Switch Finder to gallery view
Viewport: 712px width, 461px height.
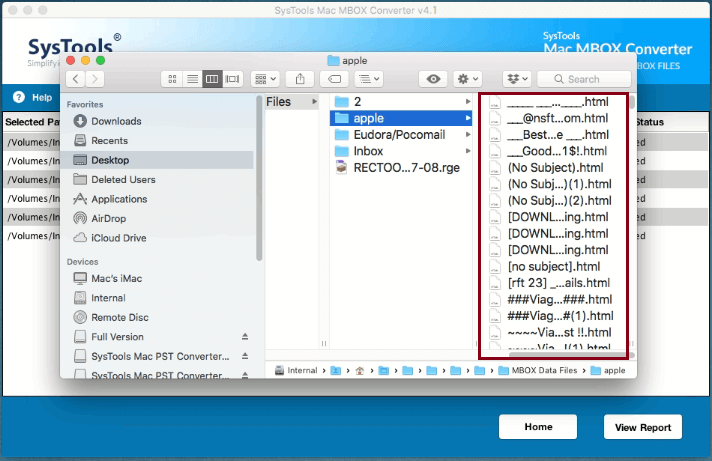pyautogui.click(x=232, y=79)
